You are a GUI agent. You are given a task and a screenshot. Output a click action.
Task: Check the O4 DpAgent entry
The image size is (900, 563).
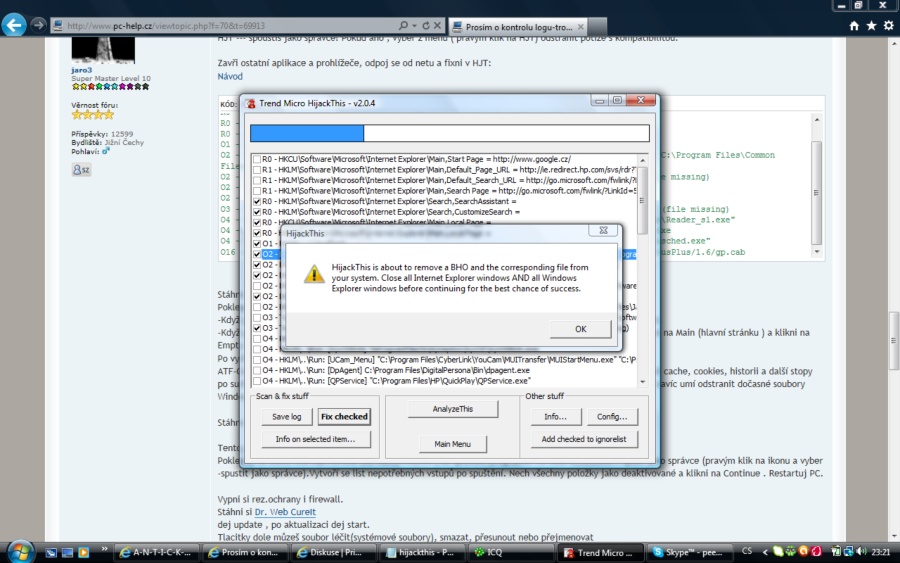tap(257, 370)
